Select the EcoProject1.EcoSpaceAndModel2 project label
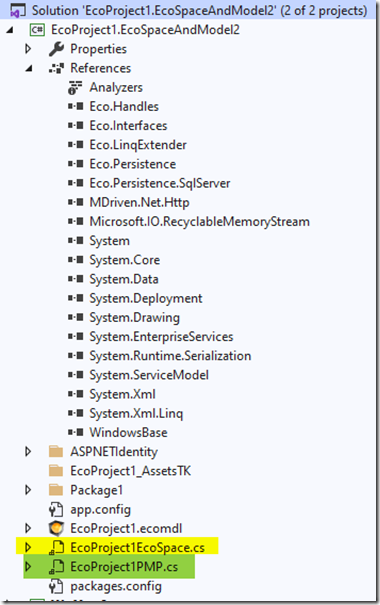Image resolution: width=380 pixels, height=605 pixels. (x=145, y=30)
